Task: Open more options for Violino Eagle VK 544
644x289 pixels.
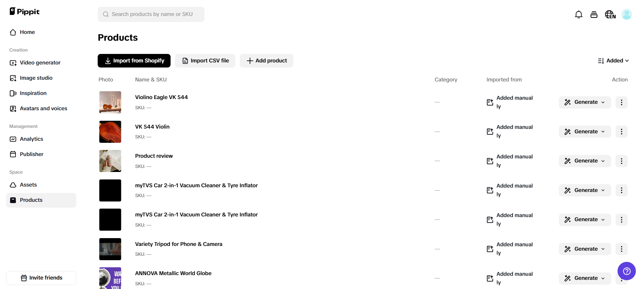Action: tap(621, 102)
